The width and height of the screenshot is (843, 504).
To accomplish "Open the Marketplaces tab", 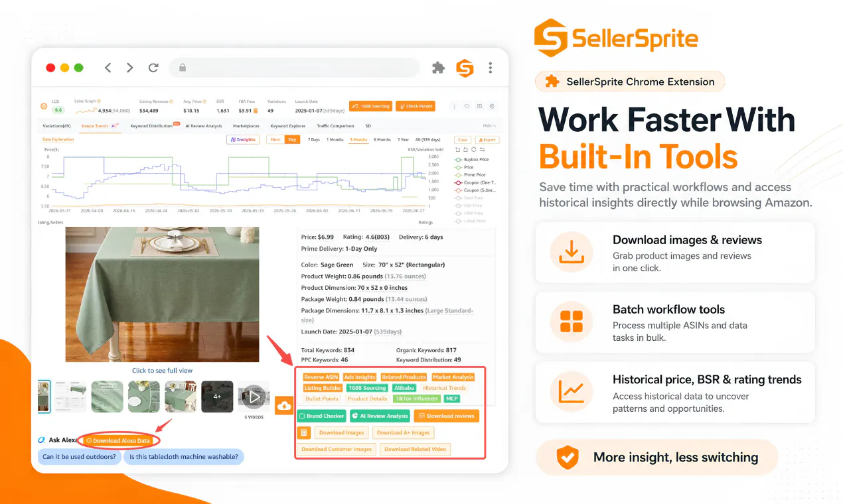I will (x=246, y=126).
